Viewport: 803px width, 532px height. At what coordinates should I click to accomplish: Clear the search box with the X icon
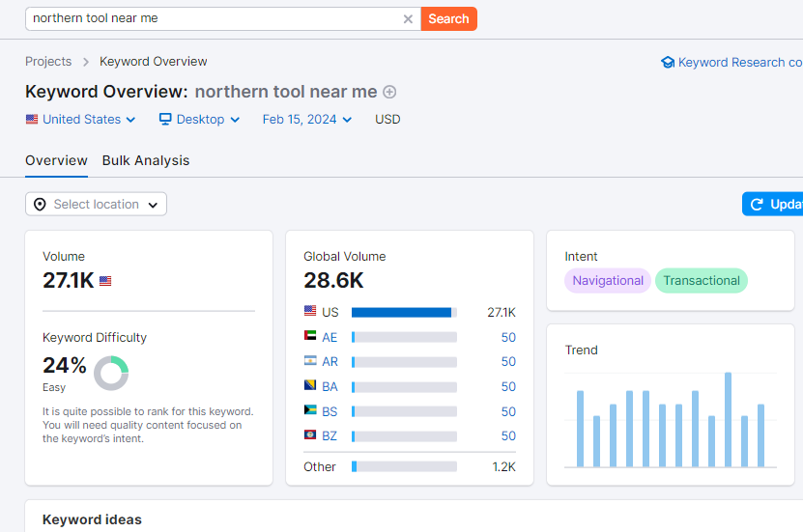408,19
